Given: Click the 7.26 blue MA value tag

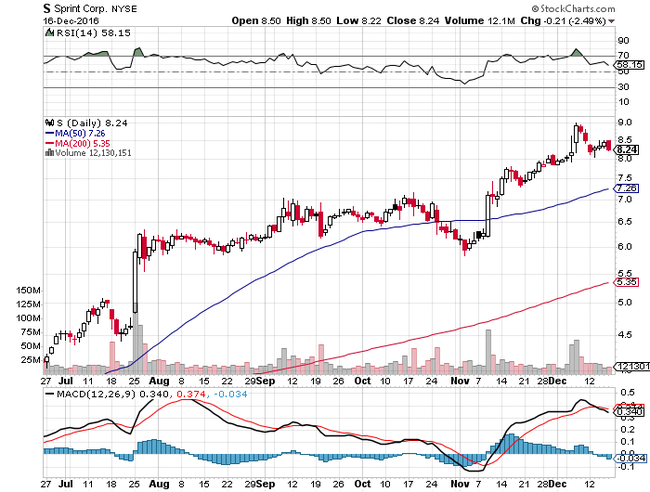Looking at the screenshot, I should click(x=627, y=188).
